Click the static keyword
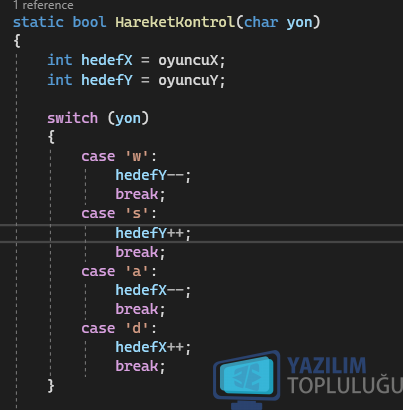The width and height of the screenshot is (403, 410). pos(38,22)
